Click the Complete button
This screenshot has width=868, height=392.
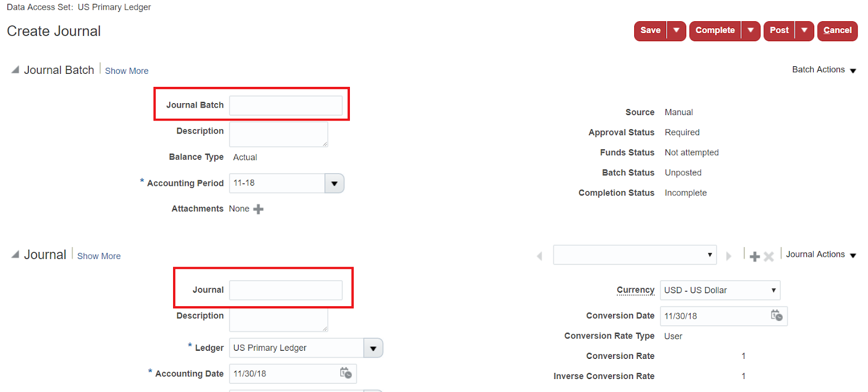(x=714, y=30)
